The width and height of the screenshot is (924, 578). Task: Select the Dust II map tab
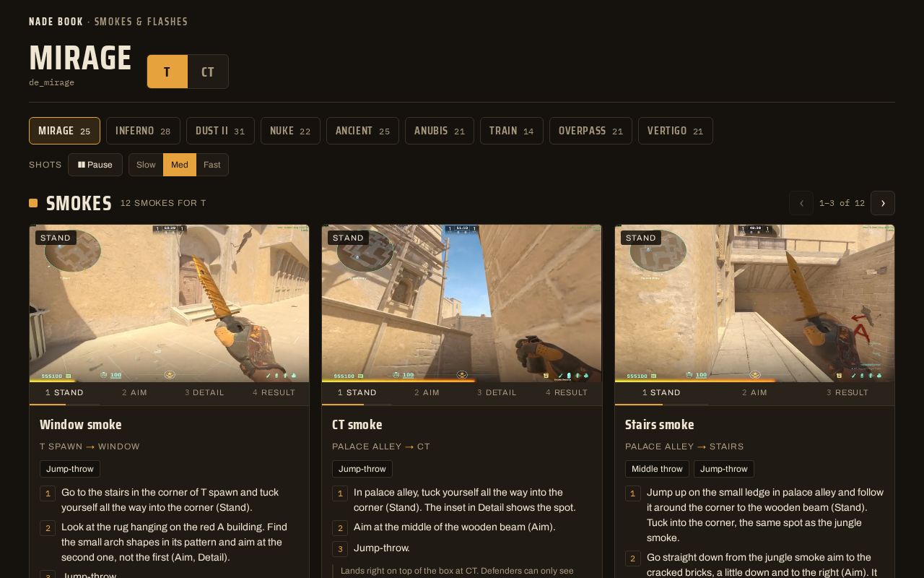(220, 131)
